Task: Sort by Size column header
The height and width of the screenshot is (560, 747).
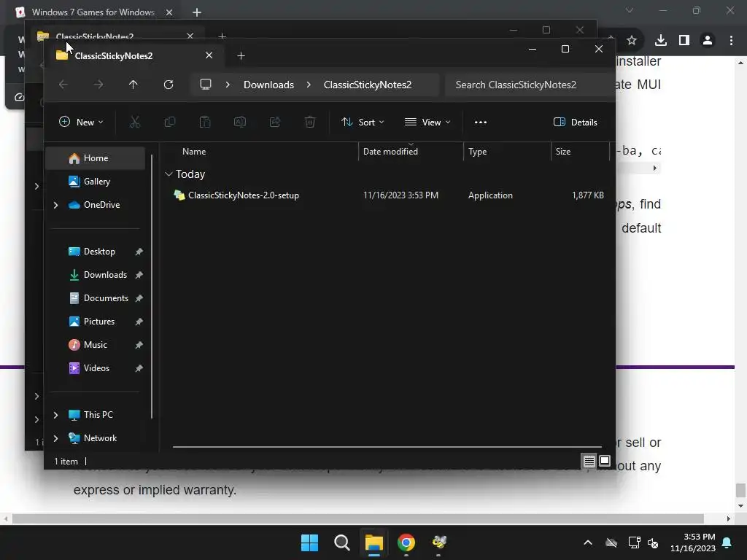Action: point(580,152)
